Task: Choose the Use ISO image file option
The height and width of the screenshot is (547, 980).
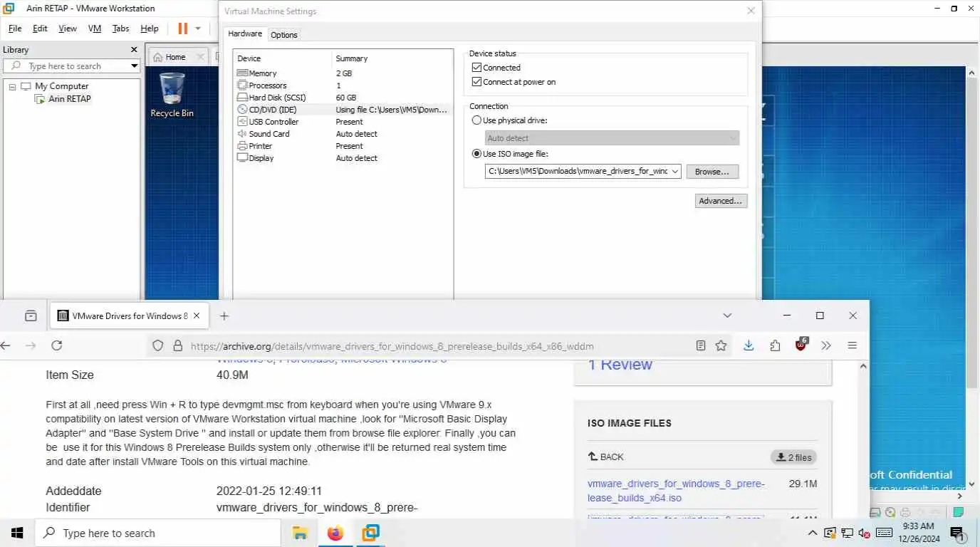Action: click(476, 154)
